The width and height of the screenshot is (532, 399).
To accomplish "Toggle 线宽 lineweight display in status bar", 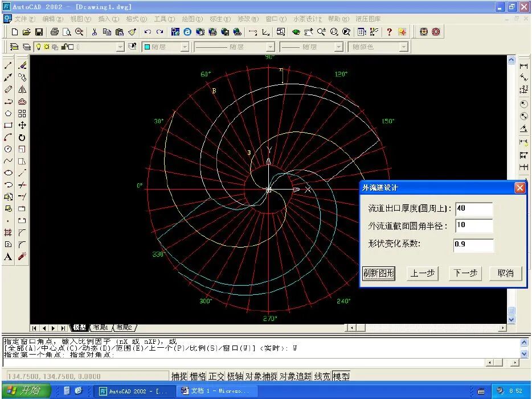I will point(322,376).
